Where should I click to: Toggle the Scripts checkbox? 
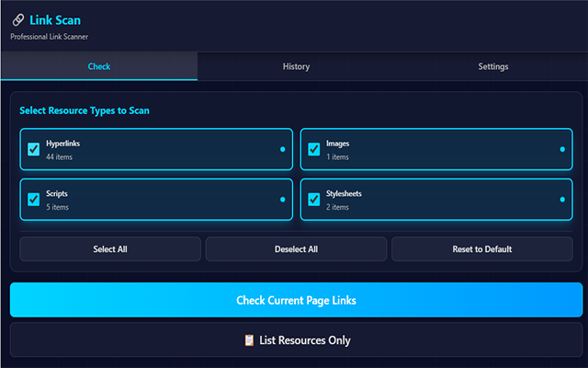(34, 199)
